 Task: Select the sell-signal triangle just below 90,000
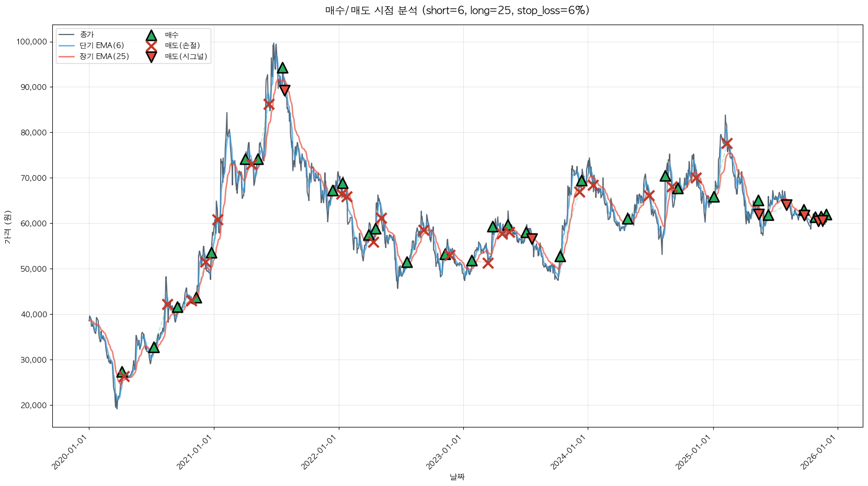[x=284, y=90]
